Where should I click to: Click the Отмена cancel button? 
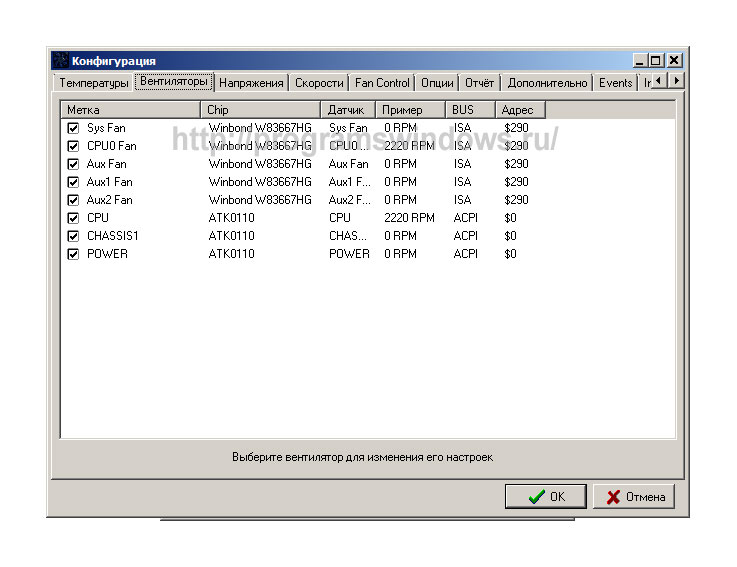coord(633,496)
